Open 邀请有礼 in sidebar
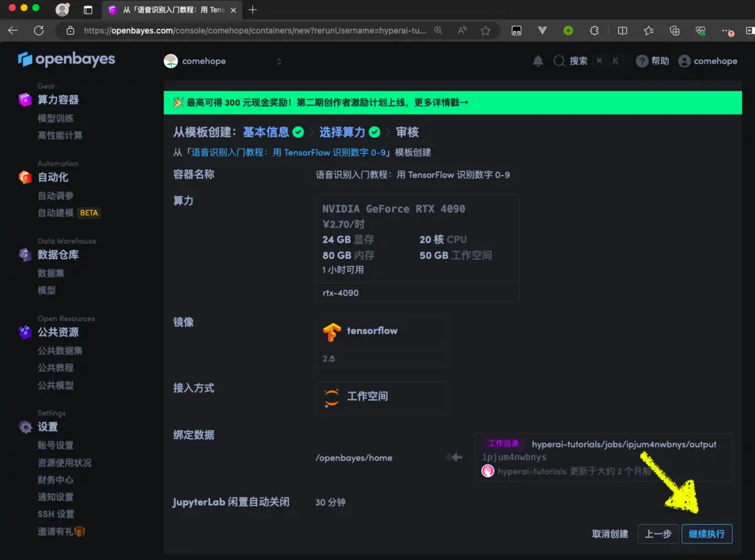 (61, 531)
